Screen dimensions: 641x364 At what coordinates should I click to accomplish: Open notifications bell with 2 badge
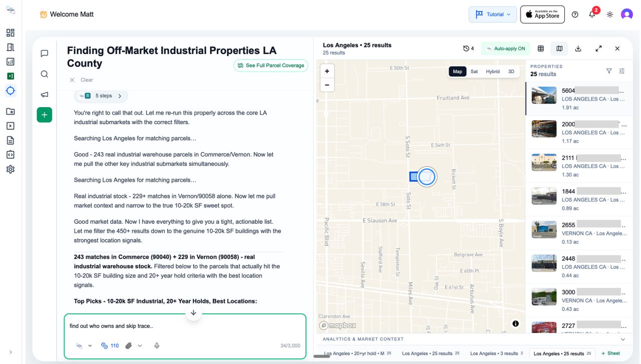592,14
